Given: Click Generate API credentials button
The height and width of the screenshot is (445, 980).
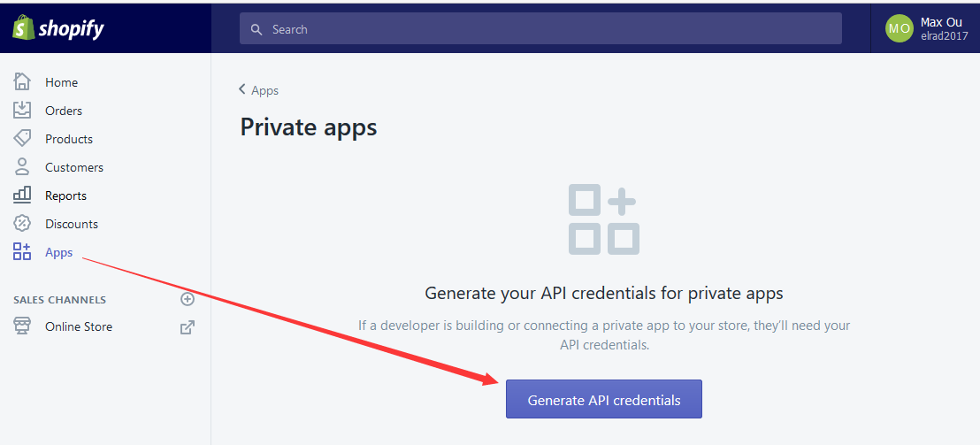Looking at the screenshot, I should (604, 399).
